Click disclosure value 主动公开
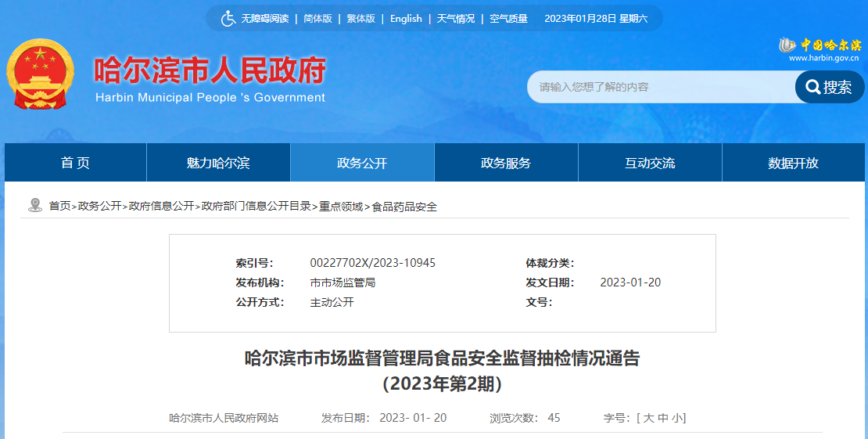The width and height of the screenshot is (868, 439). pyautogui.click(x=332, y=302)
